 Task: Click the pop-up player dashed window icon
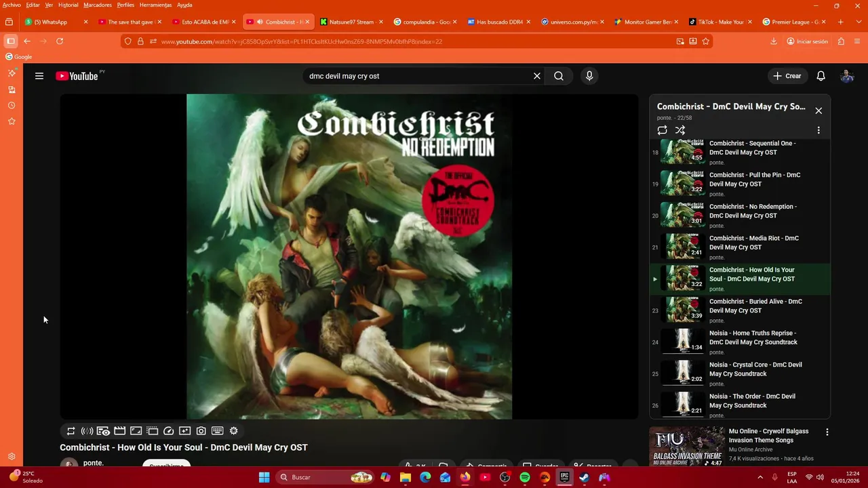152,431
